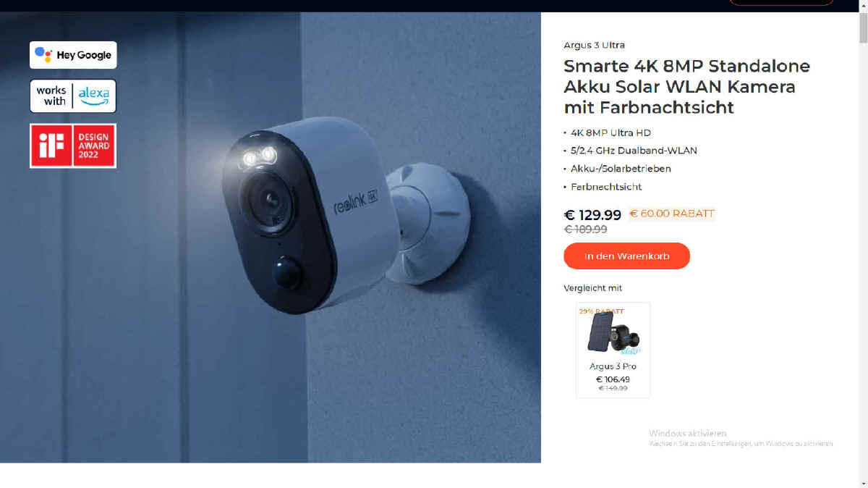Image resolution: width=868 pixels, height=488 pixels.
Task: Click the outlined button at top right
Action: [781, 2]
